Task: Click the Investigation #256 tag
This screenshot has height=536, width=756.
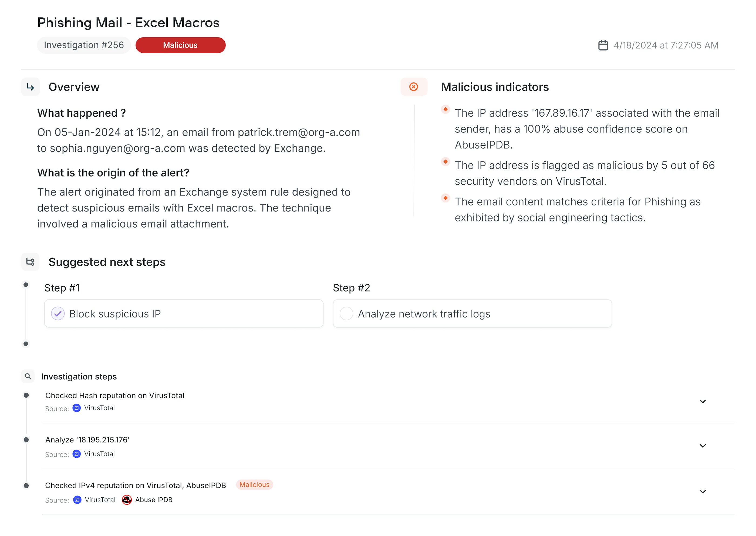Action: pos(84,45)
